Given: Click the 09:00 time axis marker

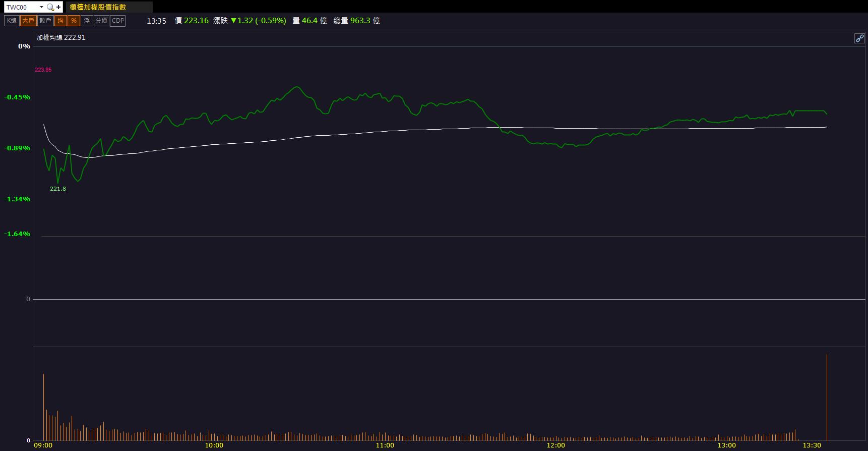Looking at the screenshot, I should pos(43,445).
